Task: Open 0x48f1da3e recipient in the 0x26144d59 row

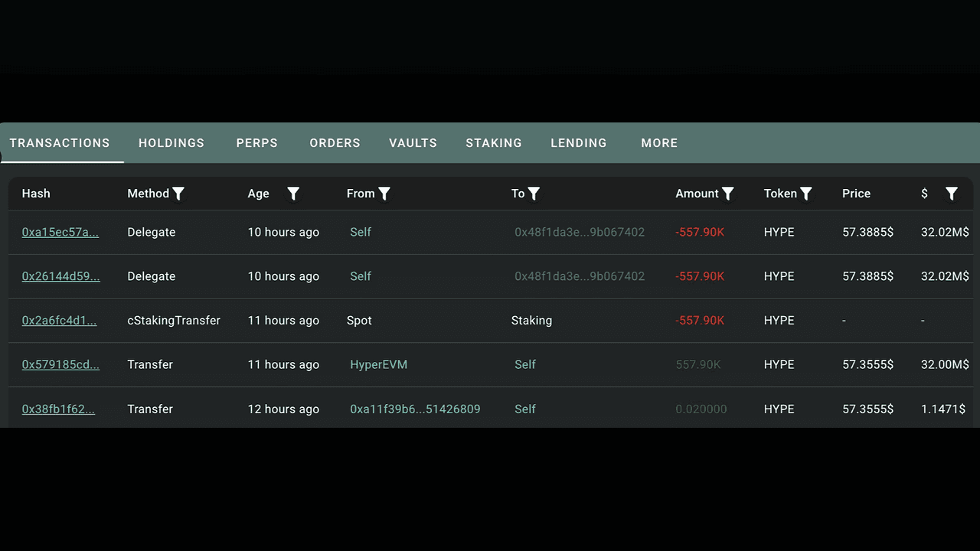Action: 580,276
